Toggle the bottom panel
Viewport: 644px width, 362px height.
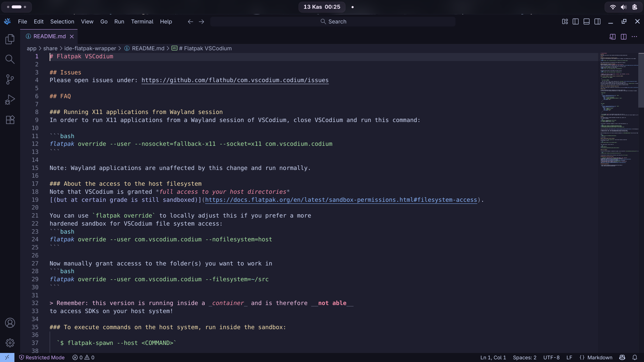pyautogui.click(x=586, y=21)
